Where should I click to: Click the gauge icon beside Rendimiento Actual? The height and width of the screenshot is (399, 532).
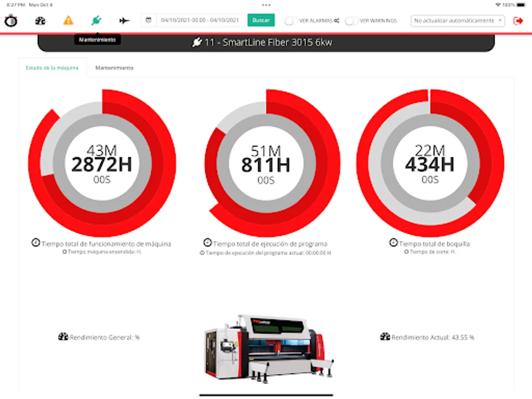point(385,337)
